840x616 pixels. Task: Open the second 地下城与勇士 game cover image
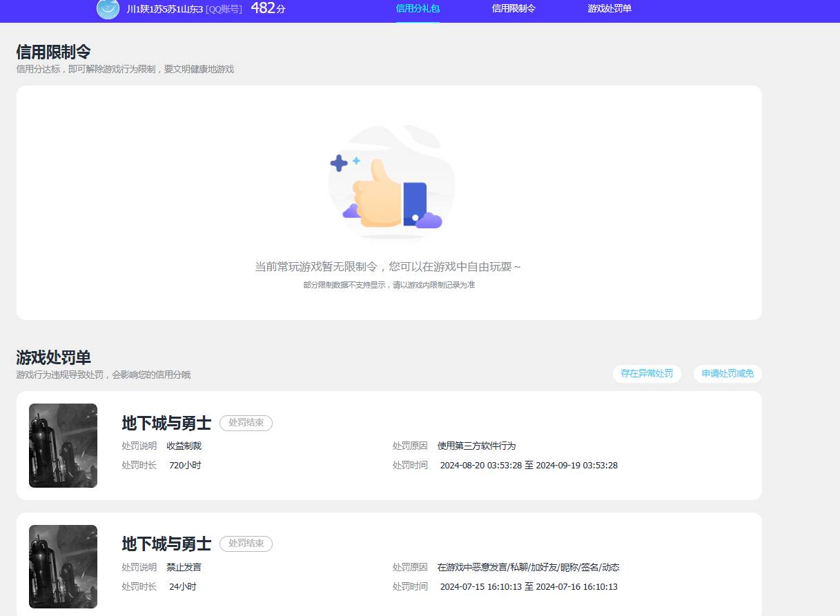click(x=63, y=566)
